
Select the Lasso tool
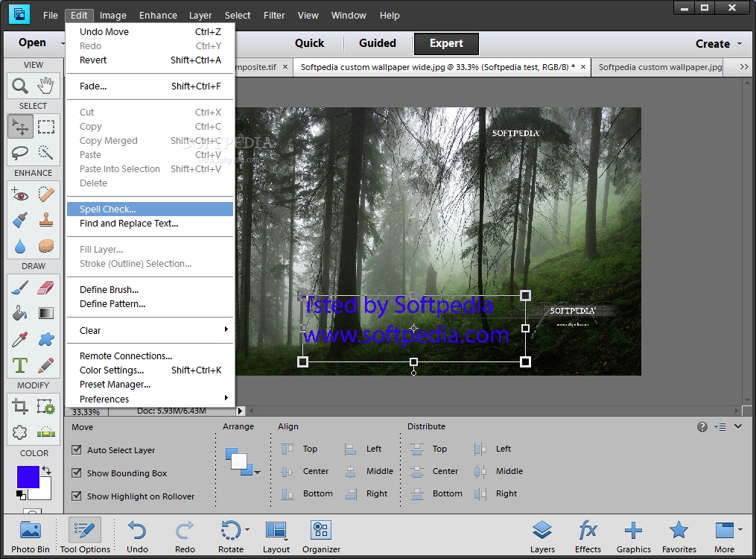tap(20, 153)
